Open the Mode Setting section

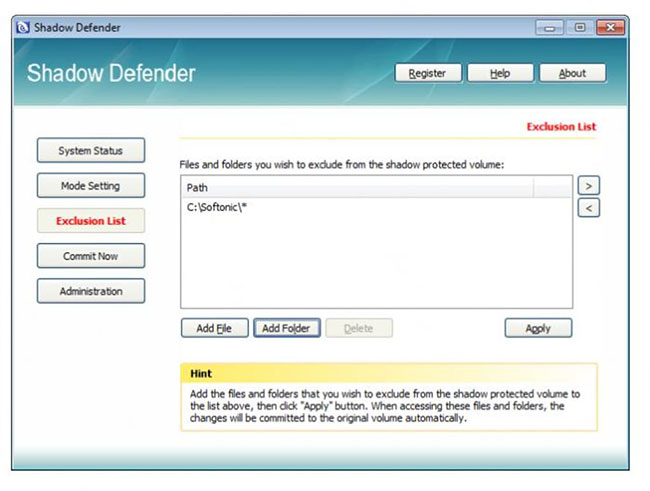[x=91, y=185]
